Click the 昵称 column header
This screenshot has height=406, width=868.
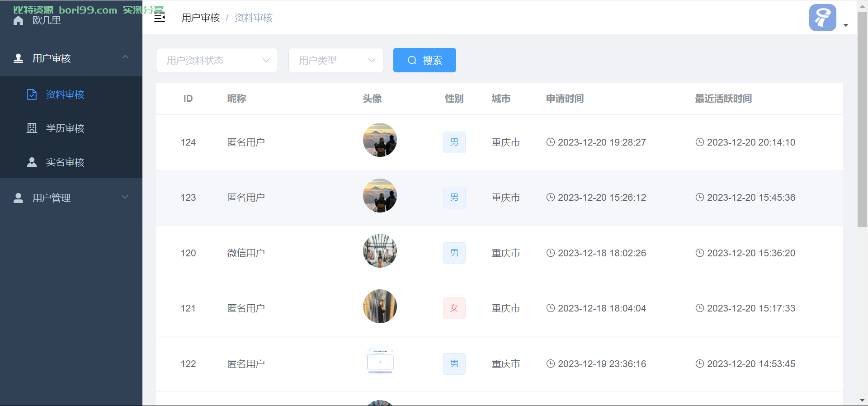pyautogui.click(x=236, y=99)
